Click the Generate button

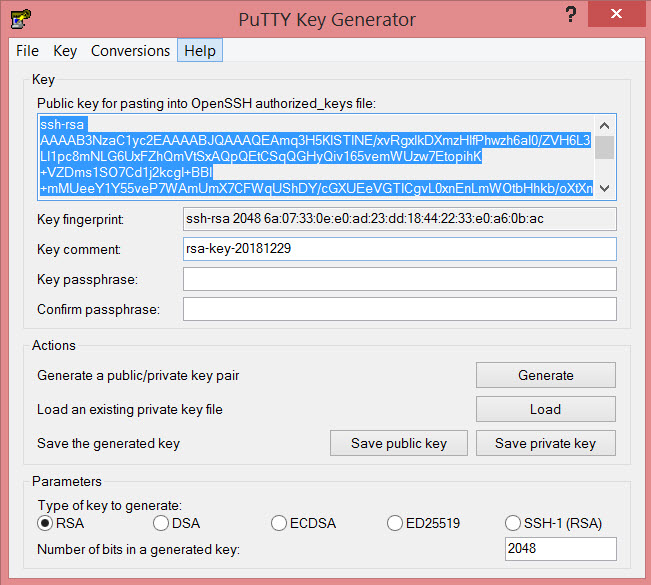pyautogui.click(x=546, y=375)
